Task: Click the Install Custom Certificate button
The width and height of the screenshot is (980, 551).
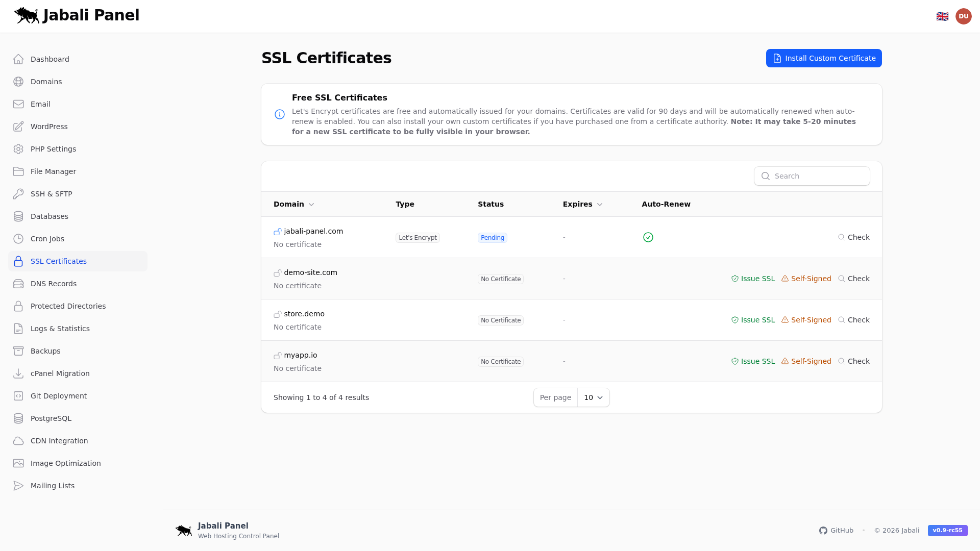Action: tap(823, 58)
